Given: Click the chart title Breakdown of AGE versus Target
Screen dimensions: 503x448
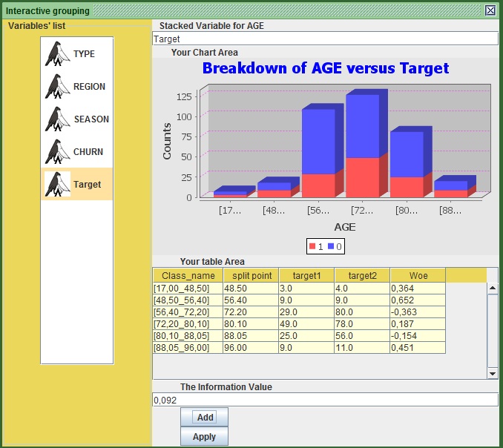Looking at the screenshot, I should point(325,68).
